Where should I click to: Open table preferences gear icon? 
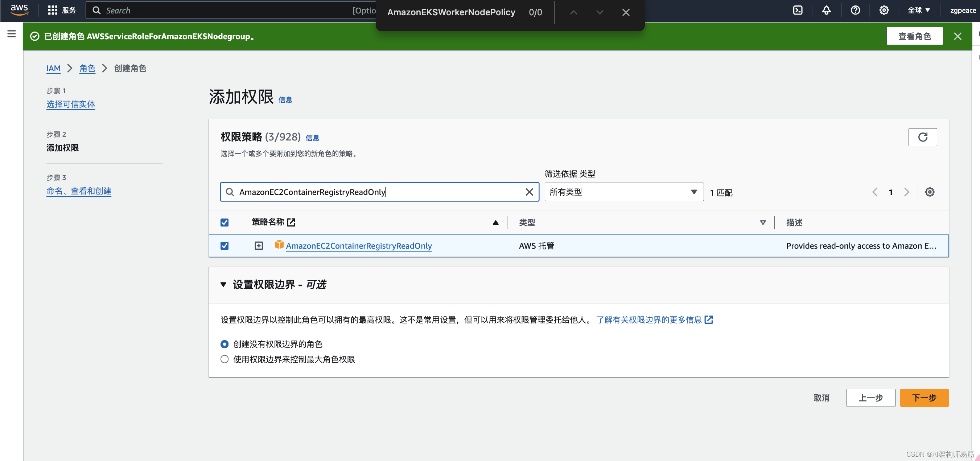point(929,192)
